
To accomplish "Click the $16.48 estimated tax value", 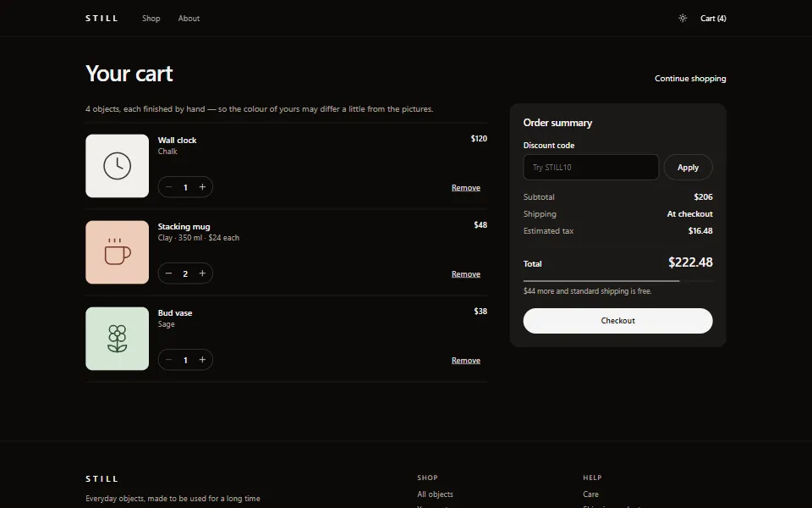I will [x=700, y=230].
